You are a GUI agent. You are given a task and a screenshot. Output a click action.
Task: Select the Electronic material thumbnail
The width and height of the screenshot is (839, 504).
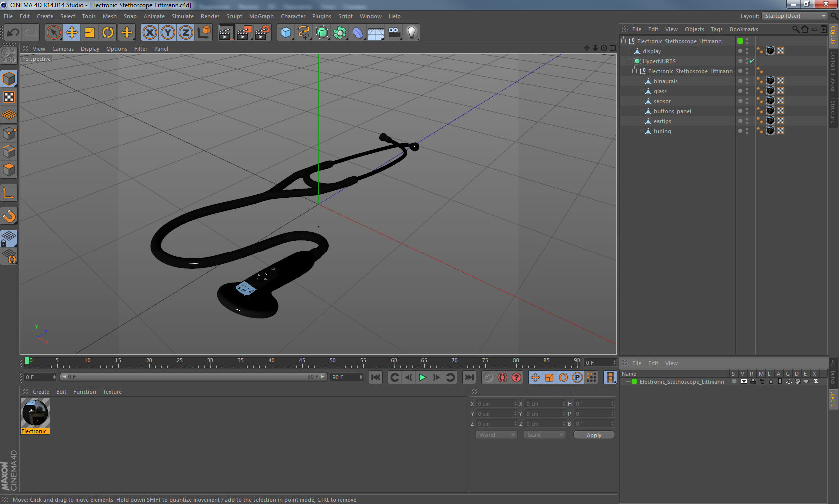coord(35,413)
